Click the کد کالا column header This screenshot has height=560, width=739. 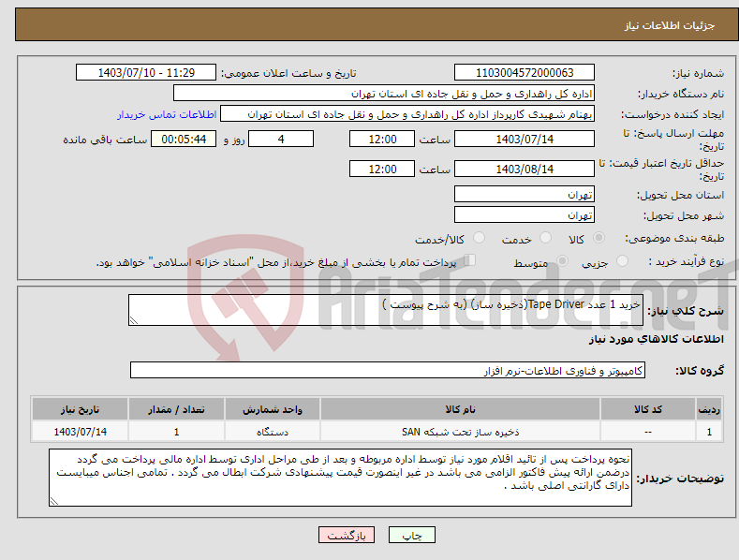648,409
